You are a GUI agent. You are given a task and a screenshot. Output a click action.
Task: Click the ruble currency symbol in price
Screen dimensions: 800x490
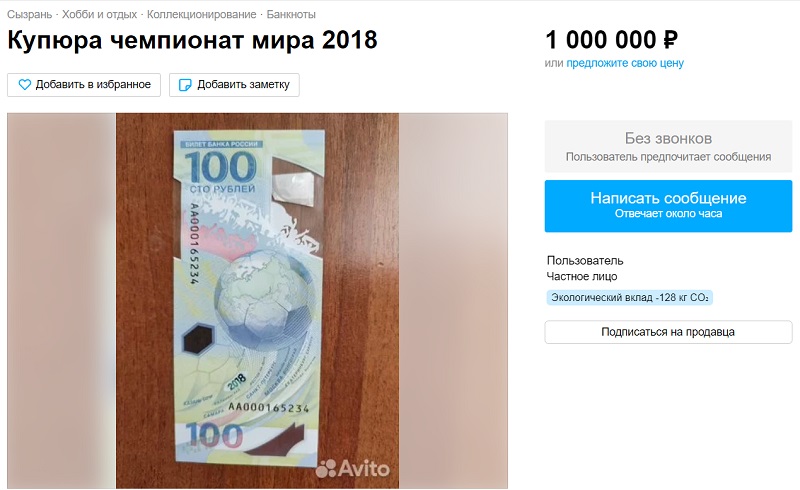click(x=670, y=40)
